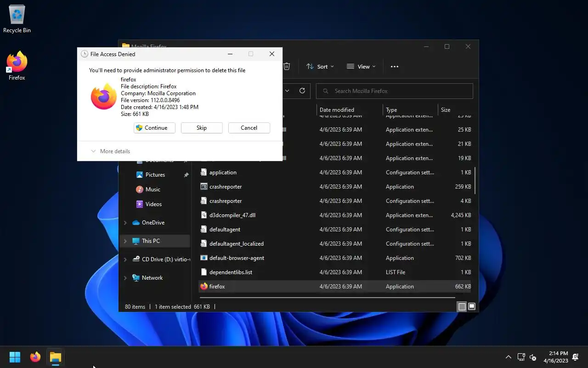
Task: Open File Explorer from the taskbar
Action: [56, 357]
